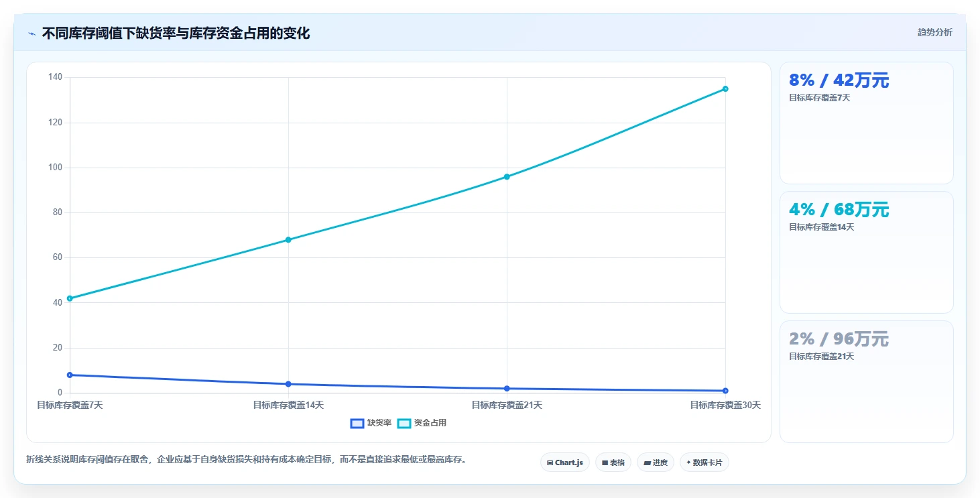Image resolution: width=980 pixels, height=498 pixels.
Task: Click the x-axis label 目标库存覆盖14天
Action: (x=288, y=405)
